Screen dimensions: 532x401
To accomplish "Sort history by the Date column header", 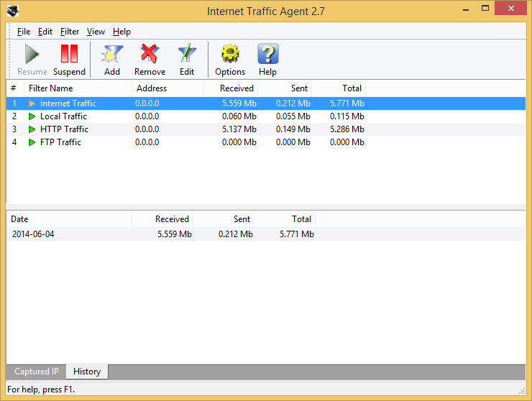I will coord(69,219).
